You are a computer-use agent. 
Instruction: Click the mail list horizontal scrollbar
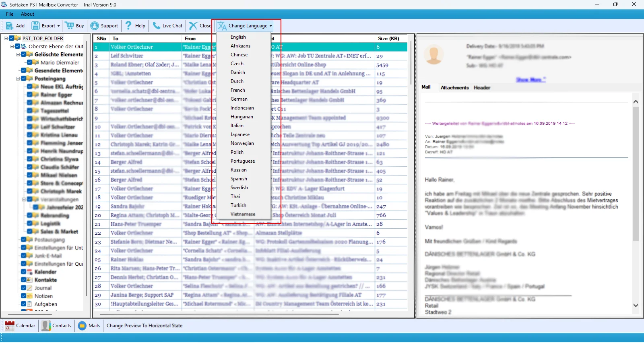219,314
